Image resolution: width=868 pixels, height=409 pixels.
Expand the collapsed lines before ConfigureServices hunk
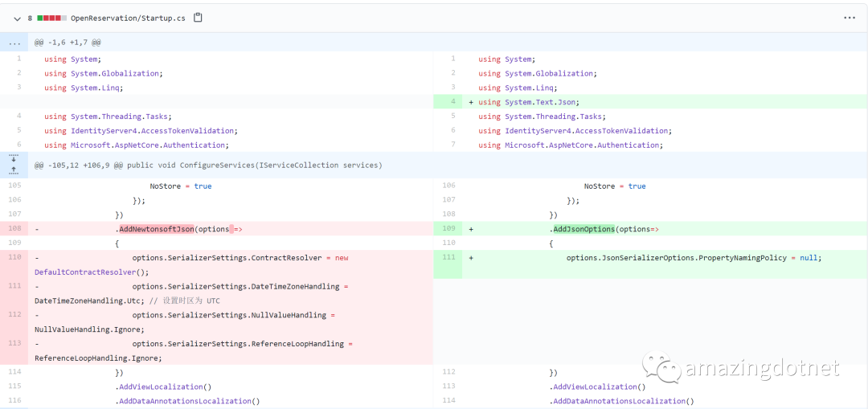coord(14,165)
